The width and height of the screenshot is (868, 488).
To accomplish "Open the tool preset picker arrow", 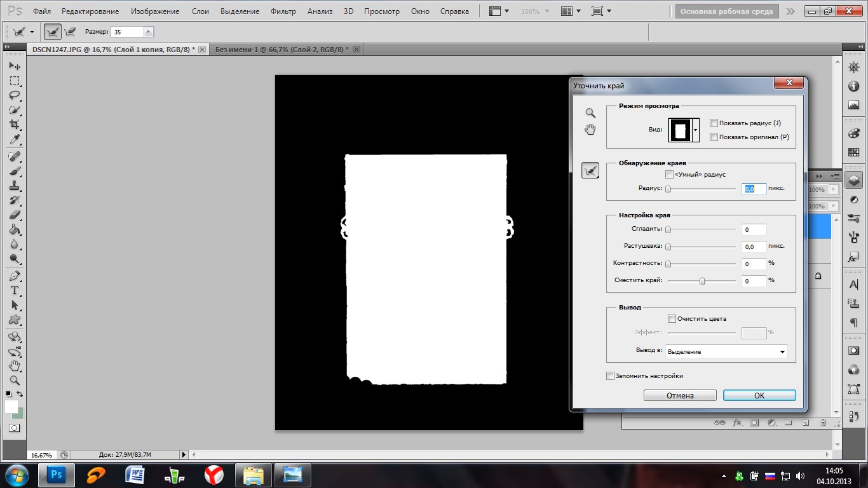I will [32, 32].
